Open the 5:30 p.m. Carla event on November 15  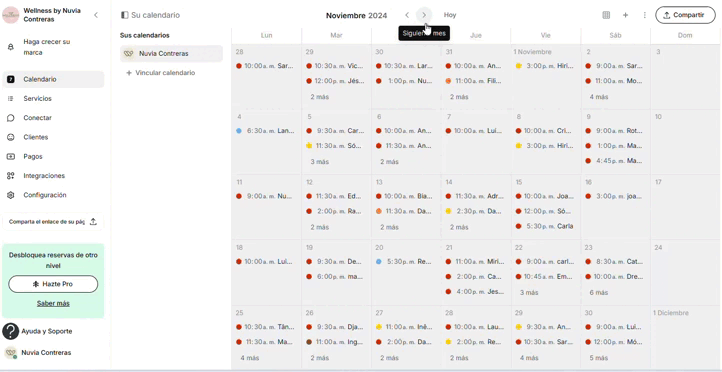coord(546,227)
